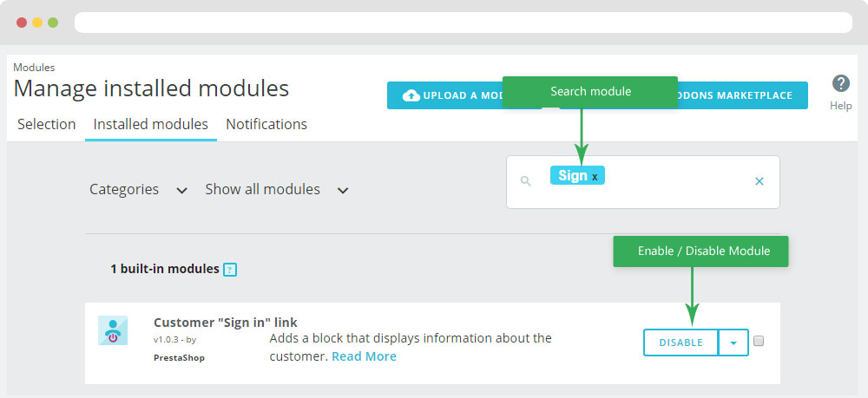Viewport: 868px width, 398px height.
Task: Click the Modules breadcrumb
Action: click(x=34, y=68)
